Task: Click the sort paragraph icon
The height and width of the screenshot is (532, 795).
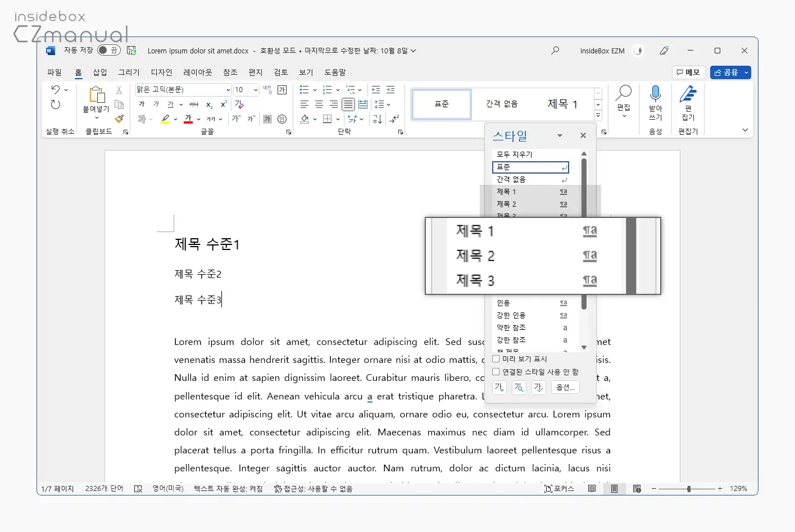Action: (378, 119)
